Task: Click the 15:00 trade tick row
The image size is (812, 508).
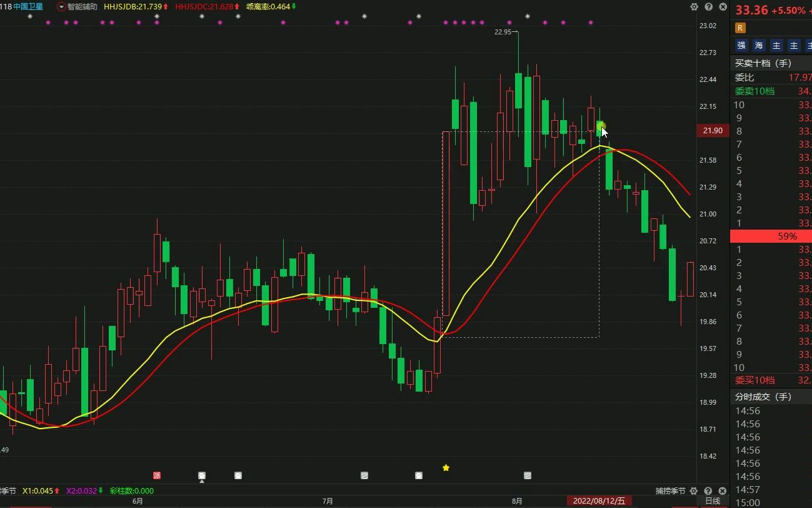Action: pos(771,502)
